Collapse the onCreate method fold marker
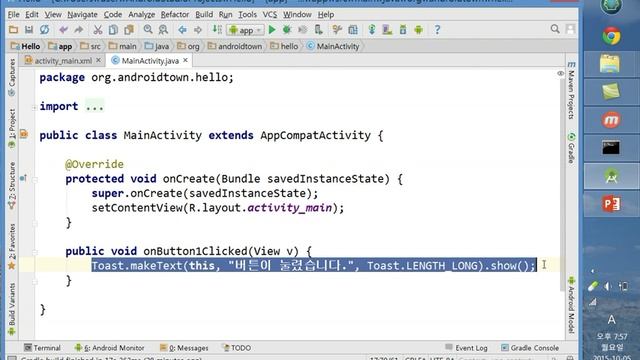 pos(35,179)
